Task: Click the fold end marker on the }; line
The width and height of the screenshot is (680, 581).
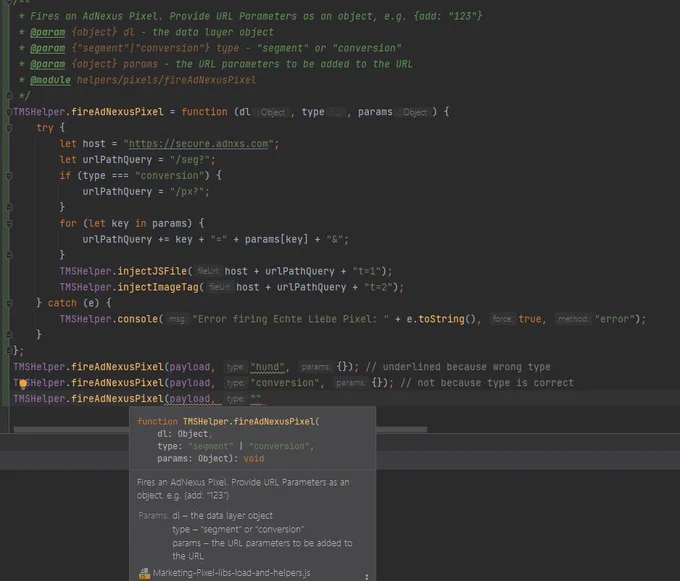Action: (x=9, y=350)
